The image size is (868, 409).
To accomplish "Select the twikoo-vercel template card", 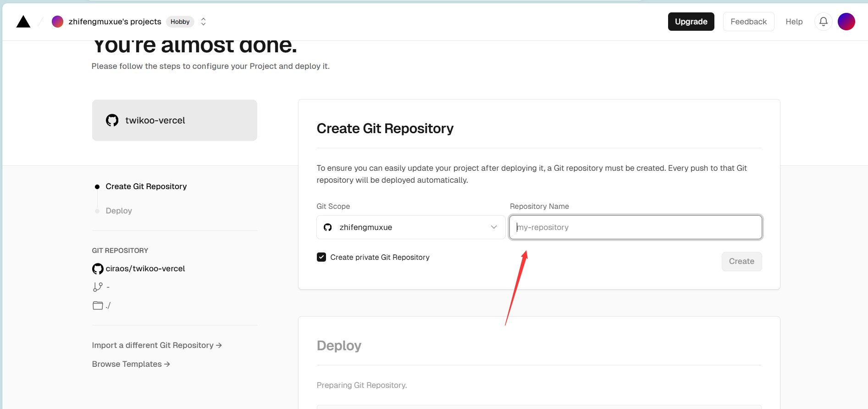I will point(175,120).
